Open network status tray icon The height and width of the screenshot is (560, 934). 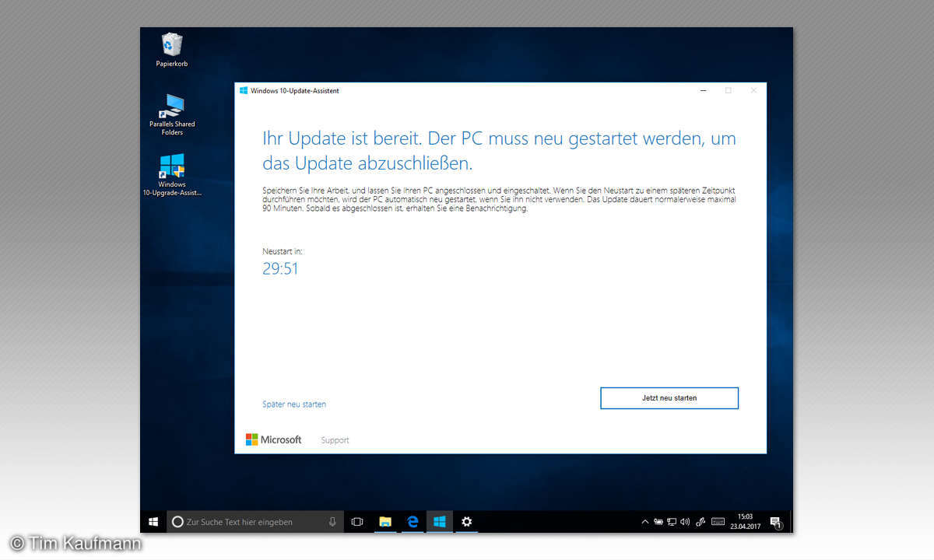point(671,522)
